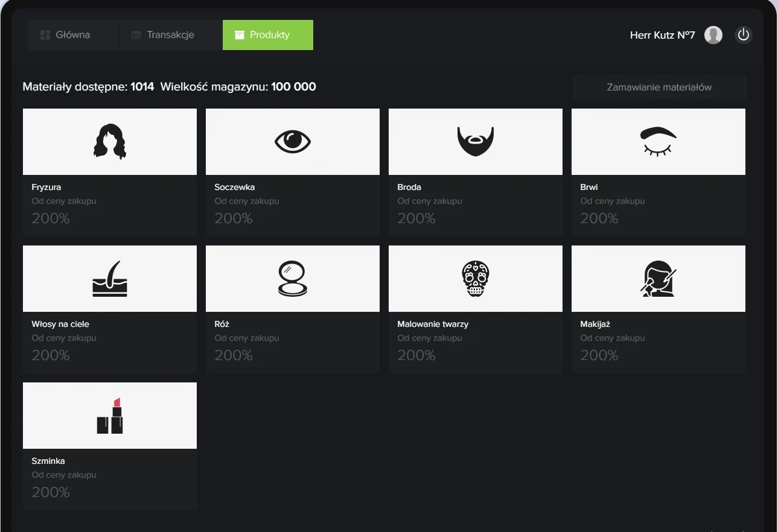Click the Malowanie twarzy product title

tap(433, 324)
